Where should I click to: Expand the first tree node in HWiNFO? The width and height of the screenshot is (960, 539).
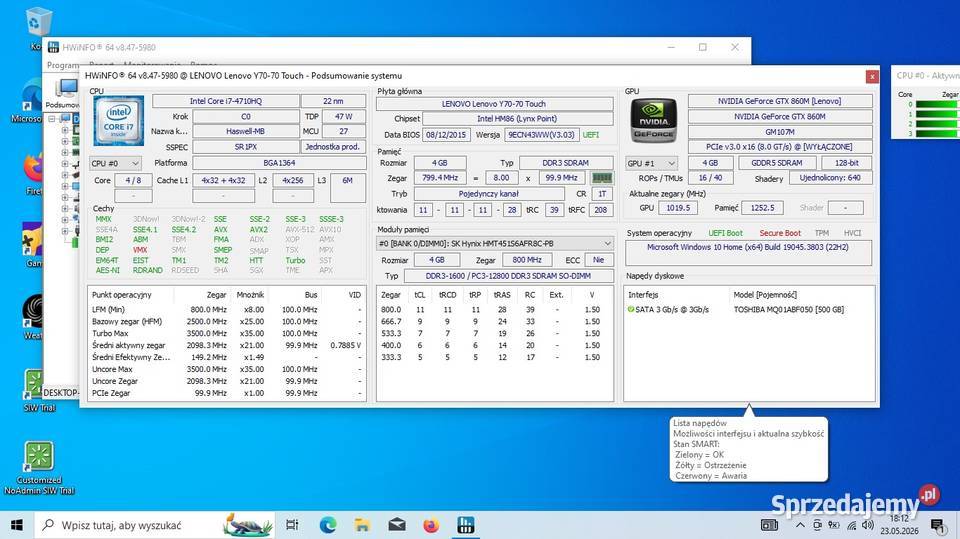(x=65, y=130)
